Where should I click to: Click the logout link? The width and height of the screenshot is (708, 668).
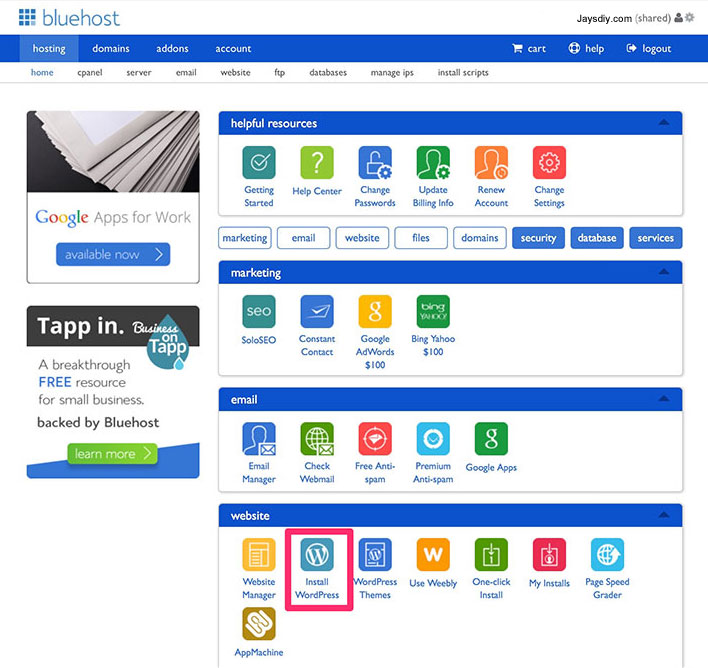[x=649, y=48]
